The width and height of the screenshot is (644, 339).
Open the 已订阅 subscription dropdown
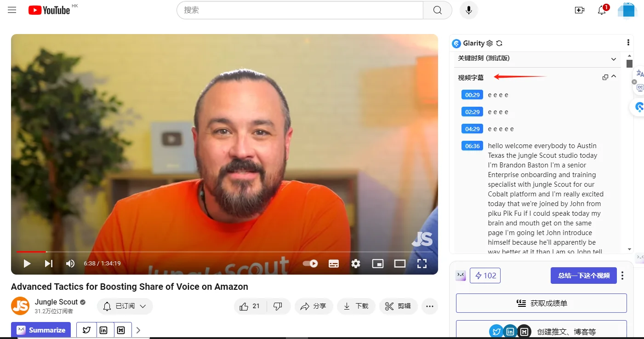tap(125, 306)
